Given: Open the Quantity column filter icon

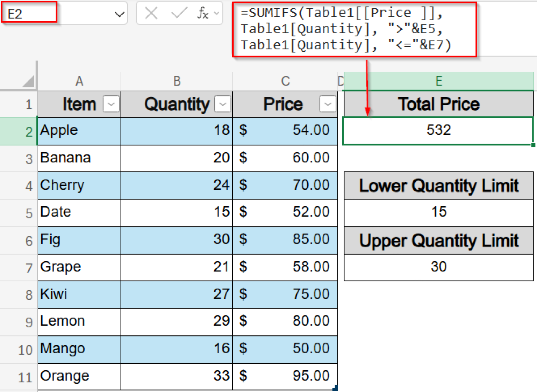Looking at the screenshot, I should click(223, 104).
